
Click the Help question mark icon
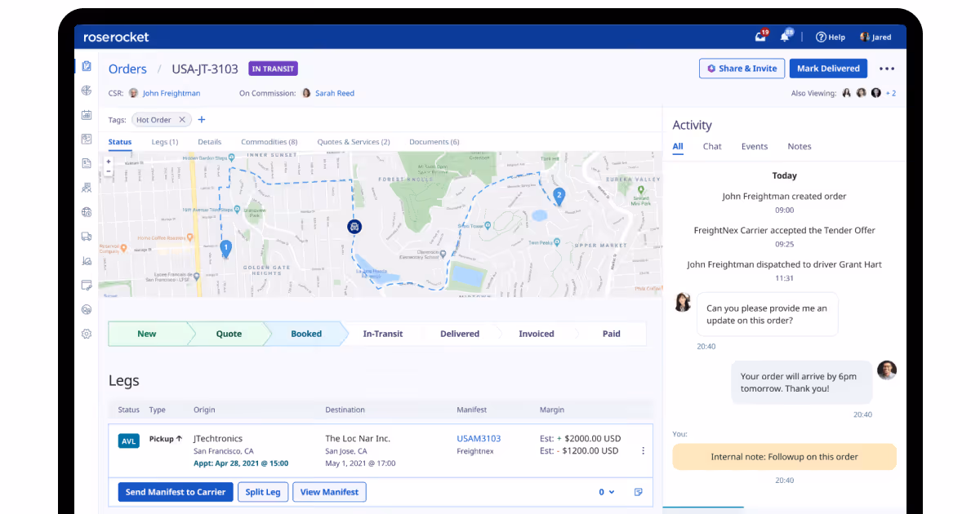point(821,37)
